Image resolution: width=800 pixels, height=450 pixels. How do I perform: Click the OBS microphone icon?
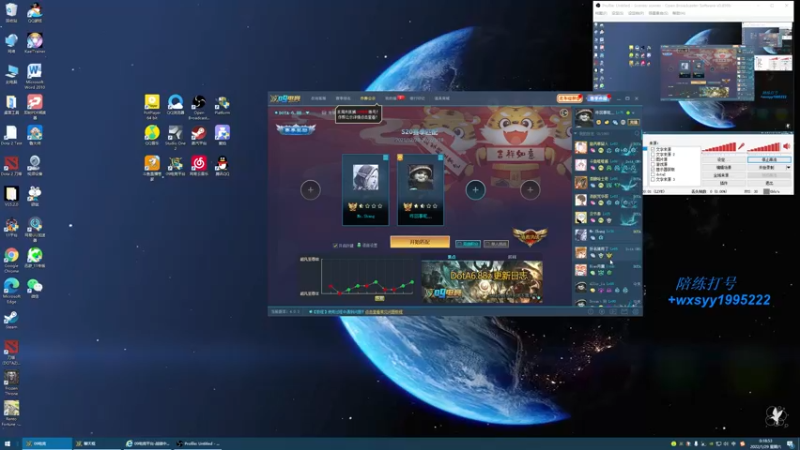[x=741, y=146]
